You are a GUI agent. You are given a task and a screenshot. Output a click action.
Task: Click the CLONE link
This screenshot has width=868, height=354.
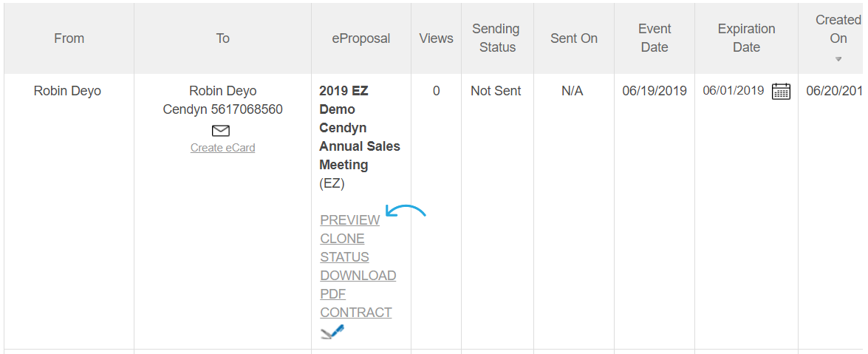coord(342,239)
